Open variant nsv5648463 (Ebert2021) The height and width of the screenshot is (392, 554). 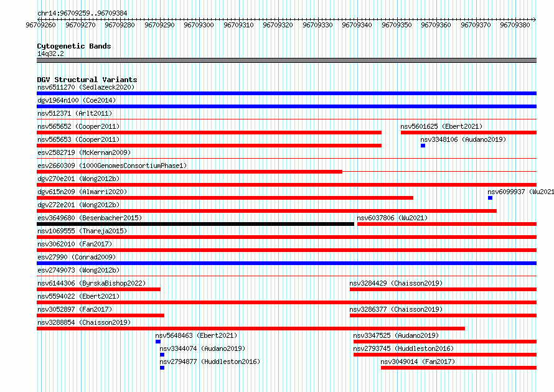(x=197, y=335)
